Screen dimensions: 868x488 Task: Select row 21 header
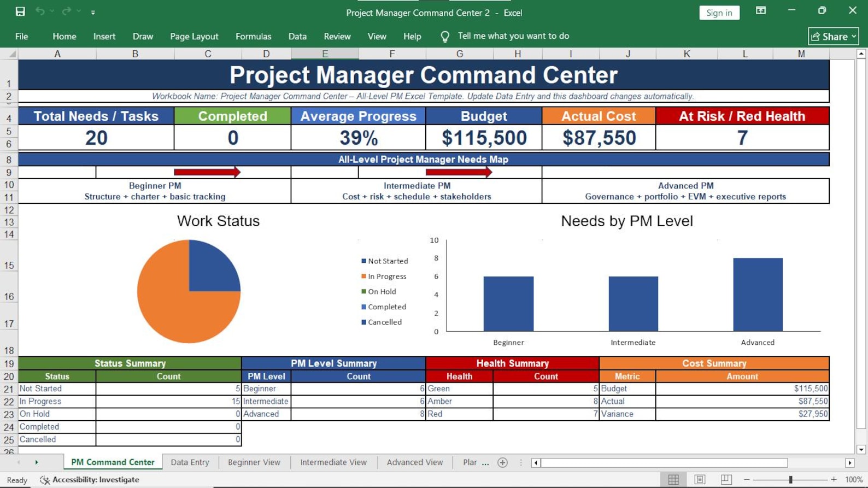click(9, 389)
